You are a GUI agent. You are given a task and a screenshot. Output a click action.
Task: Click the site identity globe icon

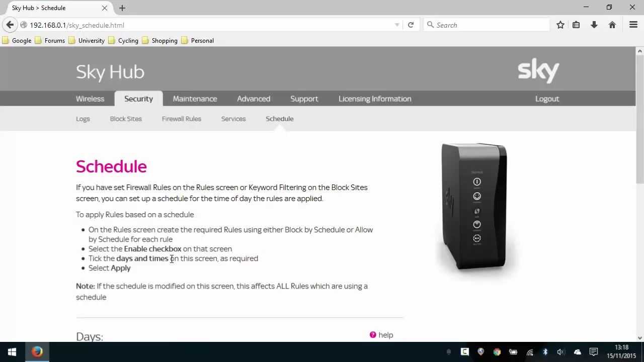pos(23,25)
